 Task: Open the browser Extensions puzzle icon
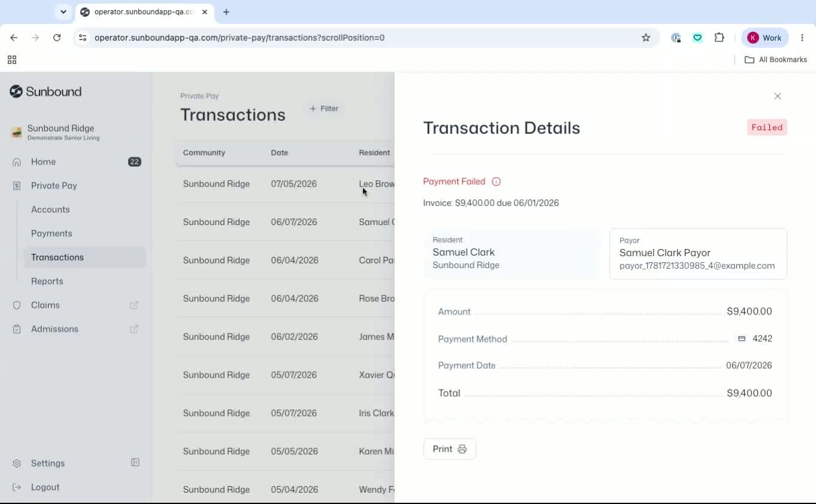pyautogui.click(x=720, y=38)
